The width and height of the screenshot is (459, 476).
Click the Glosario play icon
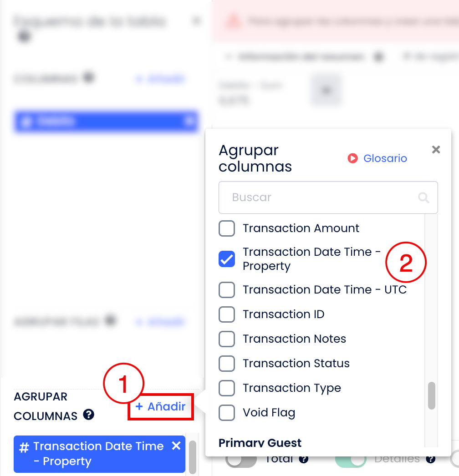[x=352, y=158]
